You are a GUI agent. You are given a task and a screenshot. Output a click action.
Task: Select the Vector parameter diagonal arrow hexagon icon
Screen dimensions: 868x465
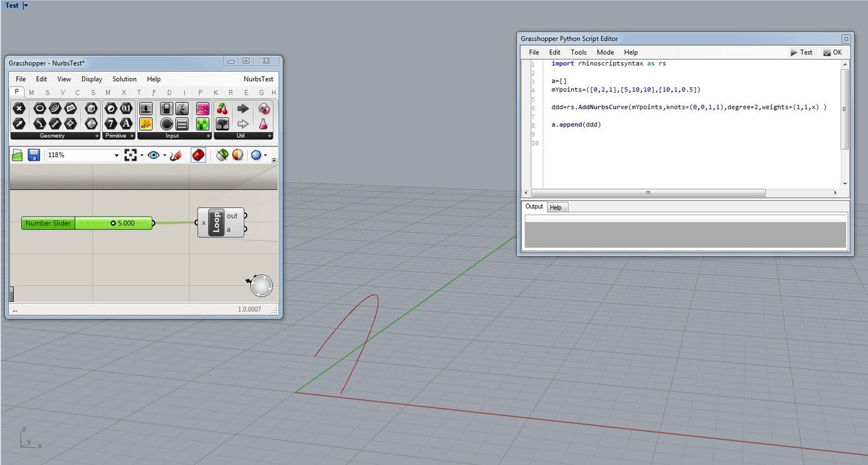[x=19, y=123]
